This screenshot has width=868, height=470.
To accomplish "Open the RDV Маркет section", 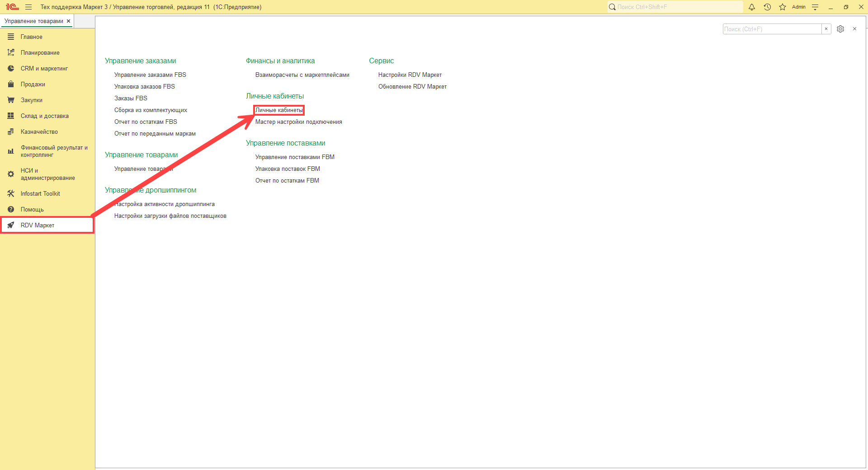I will (47, 225).
